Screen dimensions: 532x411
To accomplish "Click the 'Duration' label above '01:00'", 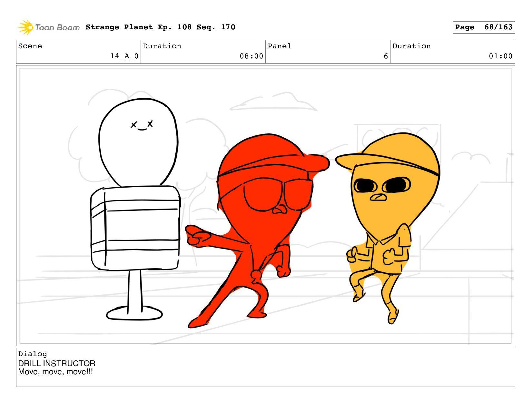I will point(412,46).
